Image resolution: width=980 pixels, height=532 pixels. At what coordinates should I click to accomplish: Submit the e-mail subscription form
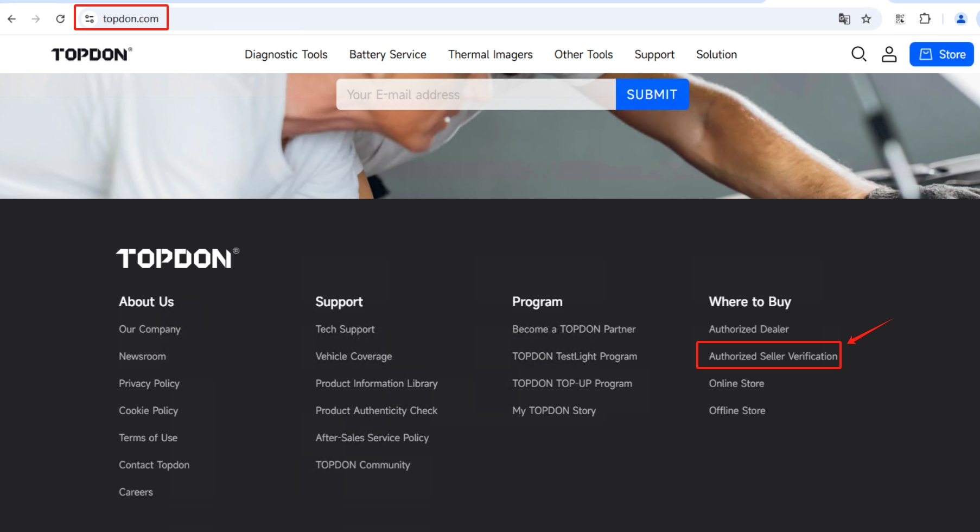coord(652,94)
